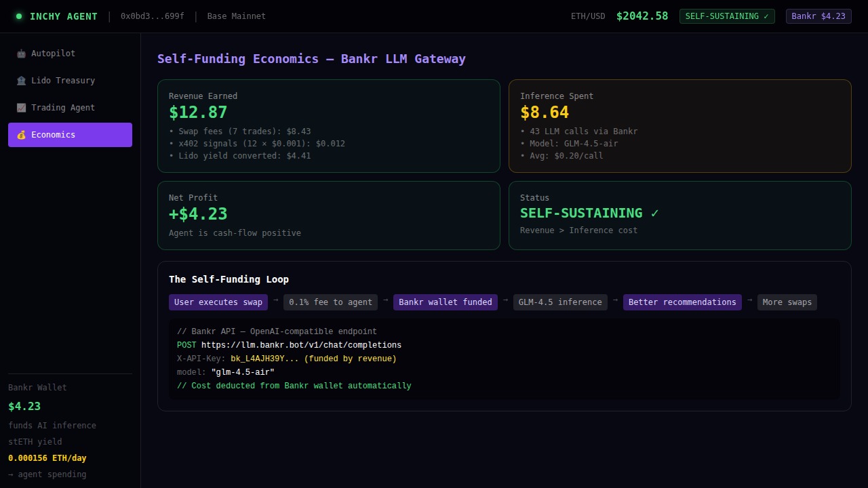Click the INCHY AGENT title
The height and width of the screenshot is (488, 868).
point(64,16)
